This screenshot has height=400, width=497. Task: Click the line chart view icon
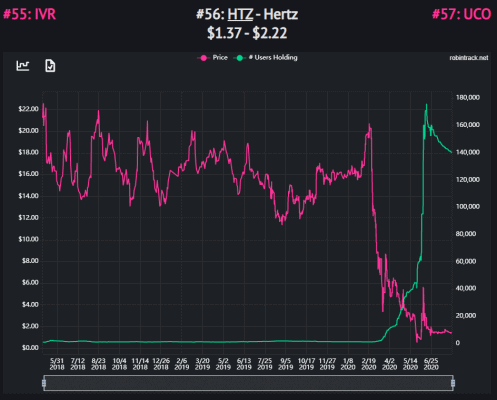pyautogui.click(x=23, y=66)
